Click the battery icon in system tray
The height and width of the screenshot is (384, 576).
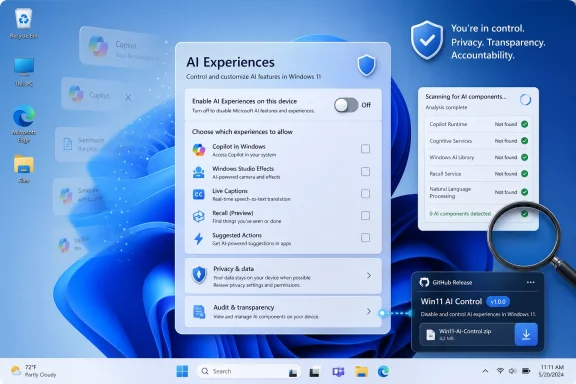(526, 371)
